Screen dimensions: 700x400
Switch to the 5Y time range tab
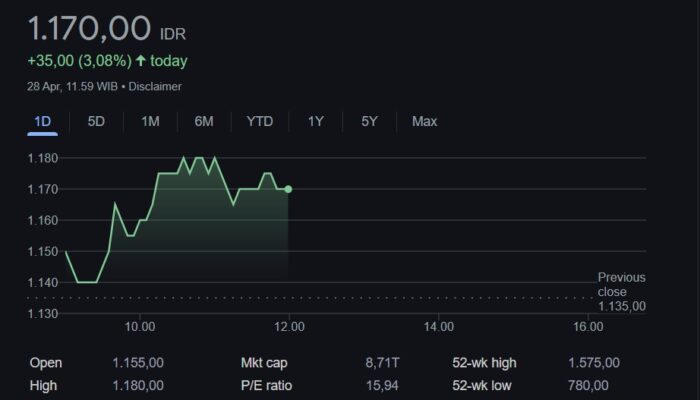[369, 121]
